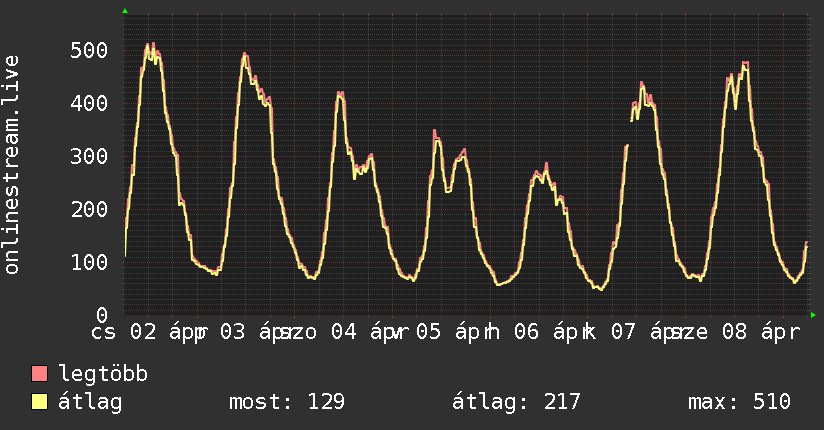The width and height of the screenshot is (824, 430).
Task: Click the x-axis date label 05 ápr
Action: coord(455,332)
